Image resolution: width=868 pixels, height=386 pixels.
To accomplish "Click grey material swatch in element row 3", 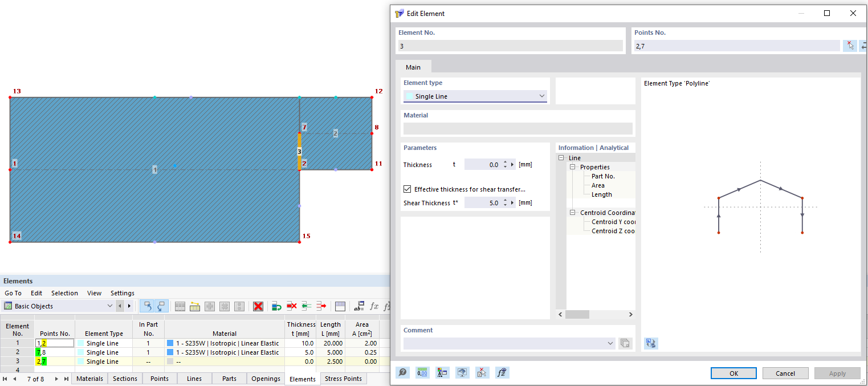I will (x=170, y=361).
